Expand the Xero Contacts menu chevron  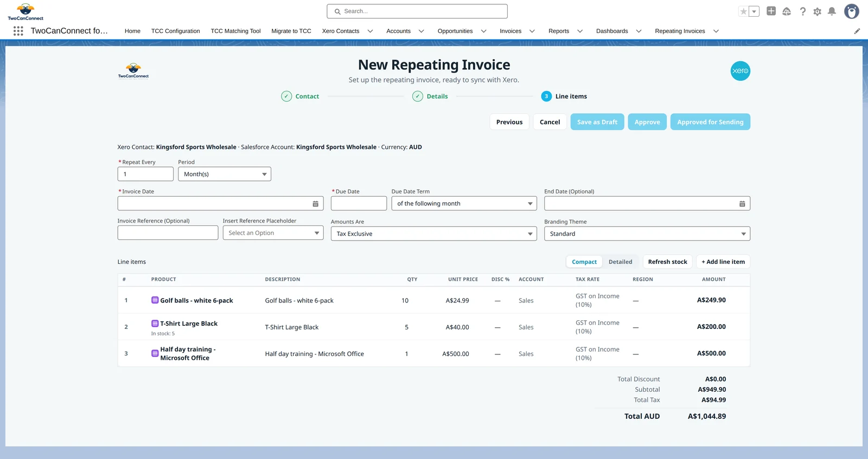point(370,31)
